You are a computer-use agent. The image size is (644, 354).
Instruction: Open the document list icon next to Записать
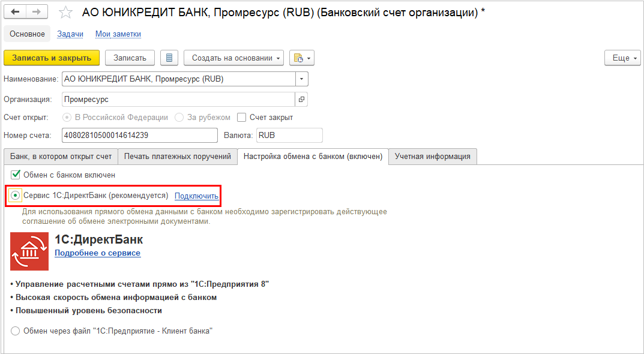pyautogui.click(x=169, y=58)
